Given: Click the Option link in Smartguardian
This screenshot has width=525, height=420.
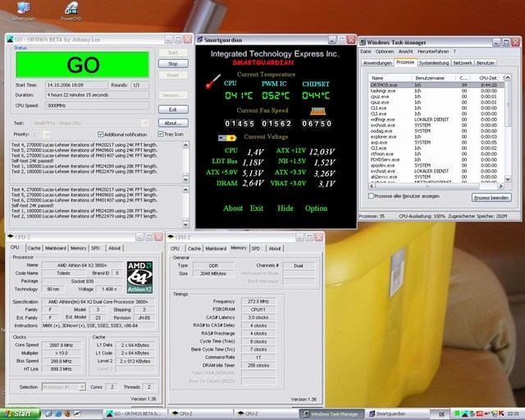Looking at the screenshot, I should point(316,208).
